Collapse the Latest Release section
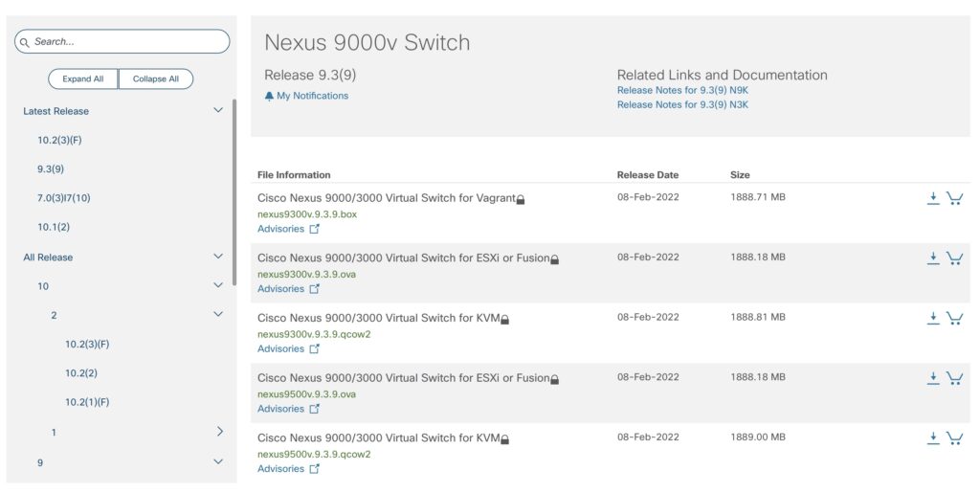The image size is (980, 493). tap(218, 111)
